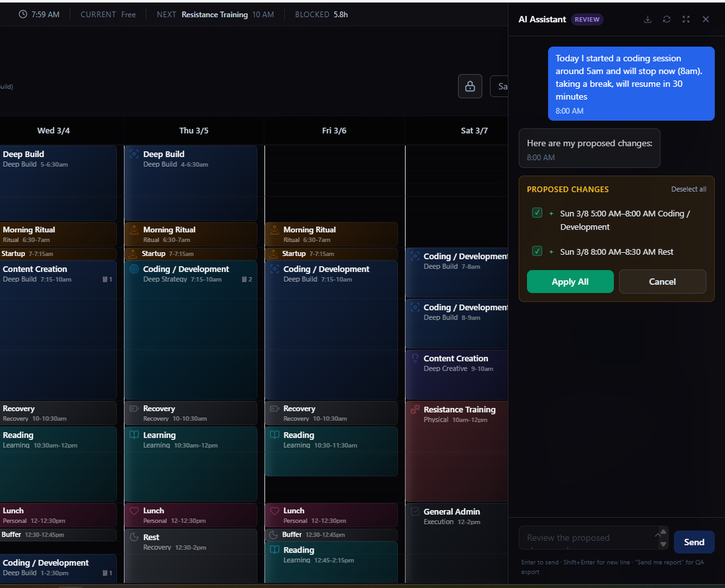Click the dumbbell icon on Resistance Training

pyautogui.click(x=415, y=409)
